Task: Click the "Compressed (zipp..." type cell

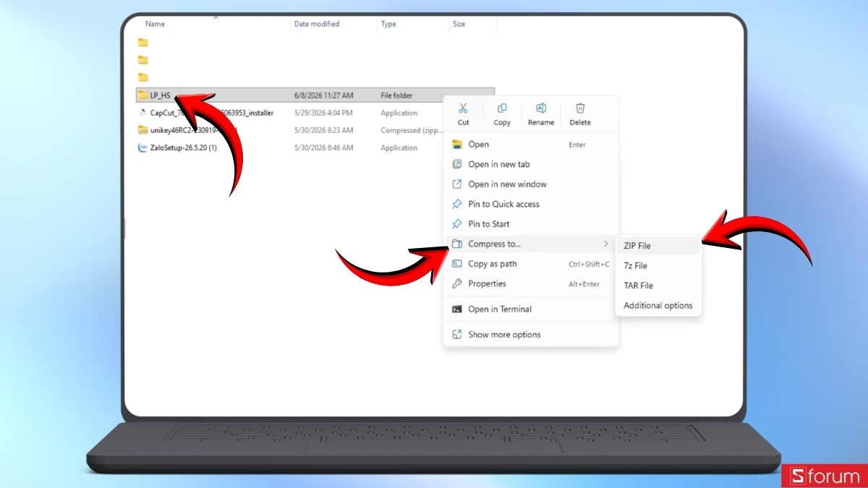Action: [411, 130]
